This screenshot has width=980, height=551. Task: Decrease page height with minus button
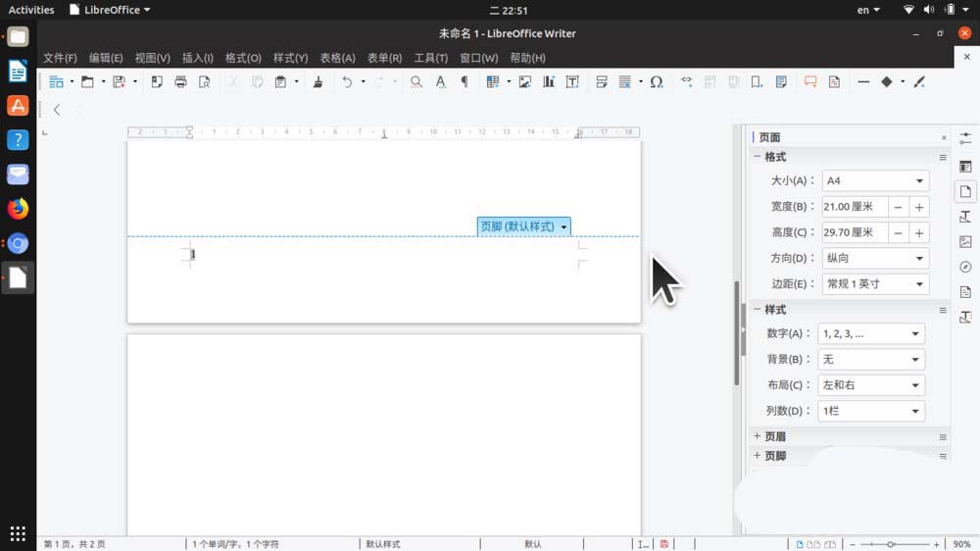pyautogui.click(x=898, y=233)
